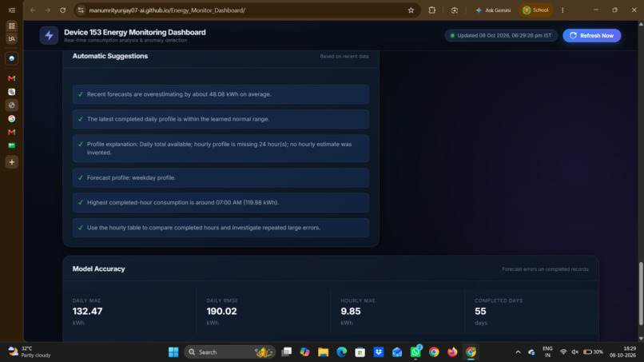Launch Firefox from the taskbar
The height and width of the screenshot is (362, 644).
pyautogui.click(x=452, y=352)
